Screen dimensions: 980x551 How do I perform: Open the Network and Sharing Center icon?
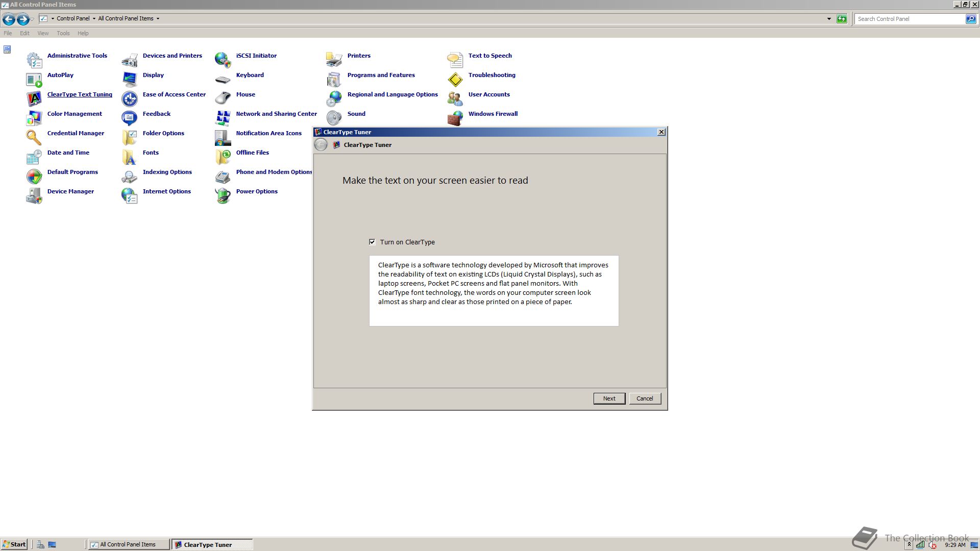point(223,118)
